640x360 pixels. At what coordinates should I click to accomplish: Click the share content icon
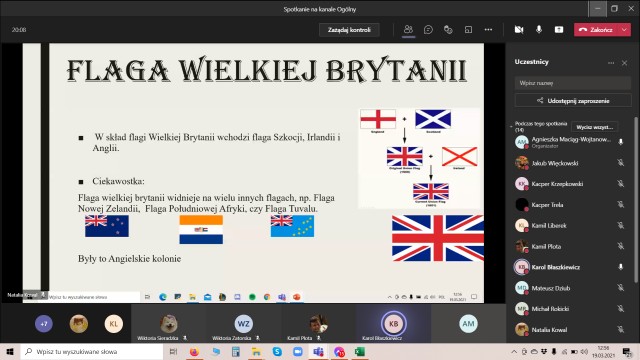[x=559, y=29]
